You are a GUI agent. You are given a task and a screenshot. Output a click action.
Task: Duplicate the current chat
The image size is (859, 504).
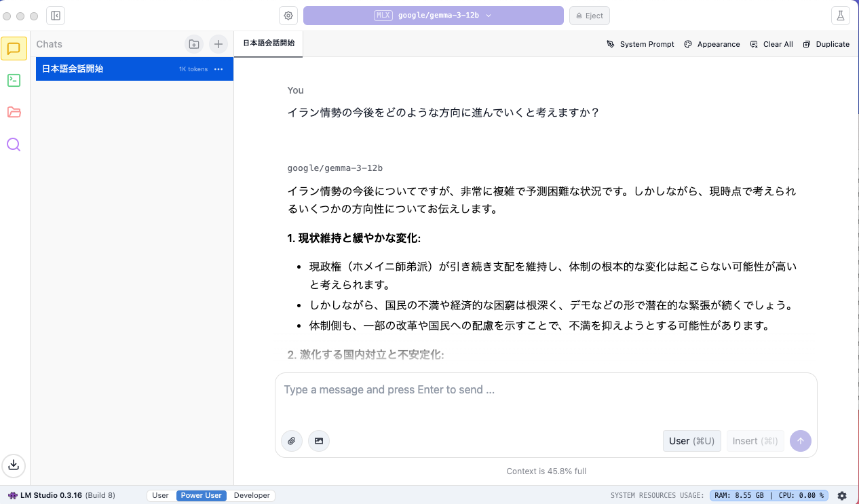click(826, 44)
